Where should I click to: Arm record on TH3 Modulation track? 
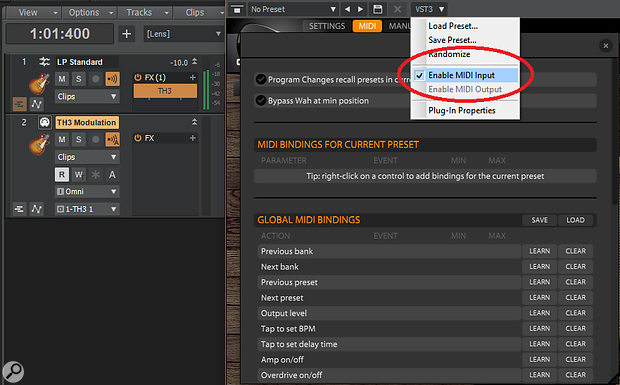pyautogui.click(x=95, y=140)
